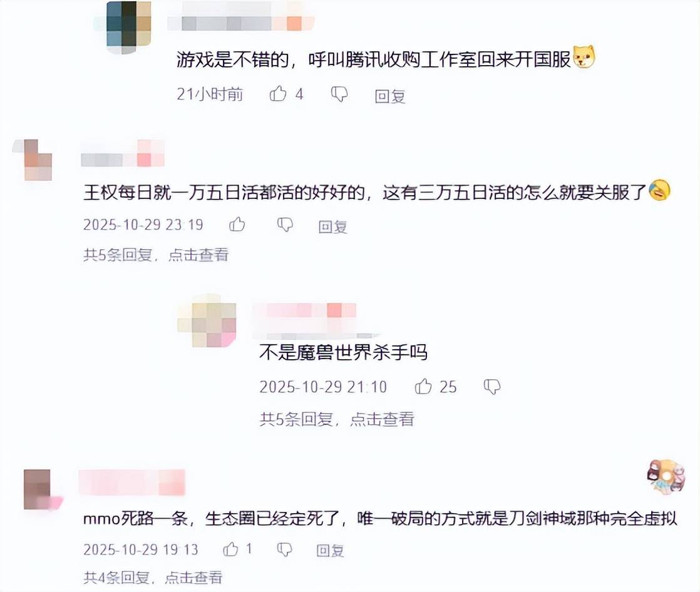Click the badge image beside the mmo comment
Viewport: 700px width, 592px height.
pos(666,477)
